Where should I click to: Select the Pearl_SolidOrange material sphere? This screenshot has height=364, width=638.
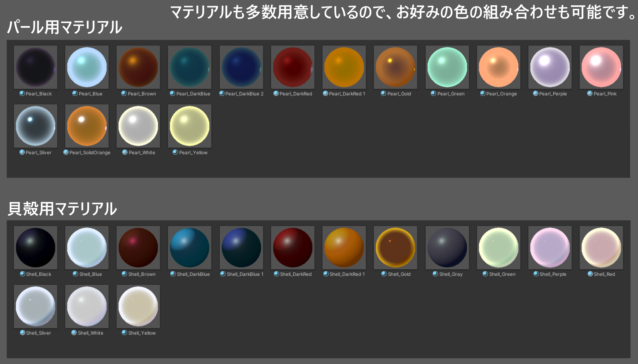click(x=87, y=126)
